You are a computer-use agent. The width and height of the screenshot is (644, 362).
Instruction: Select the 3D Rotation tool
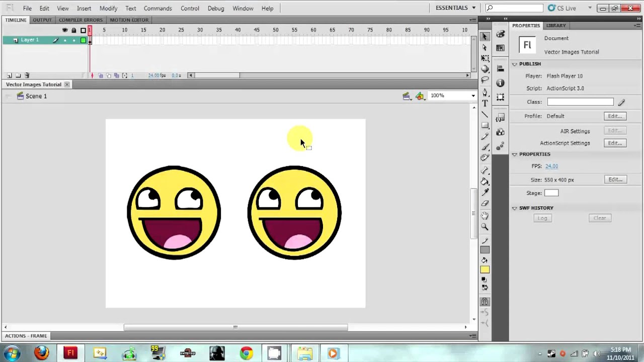coord(485,69)
